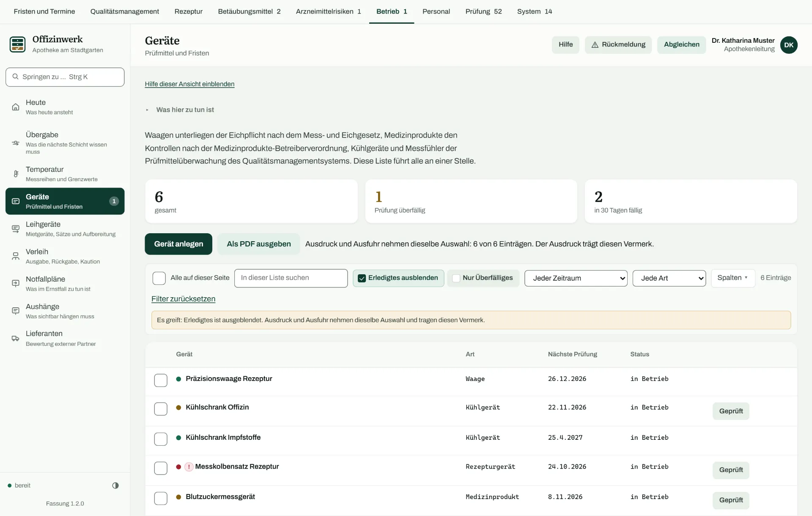Open the Betrieb tab
Screen dimensions: 812x516
coord(392,11)
